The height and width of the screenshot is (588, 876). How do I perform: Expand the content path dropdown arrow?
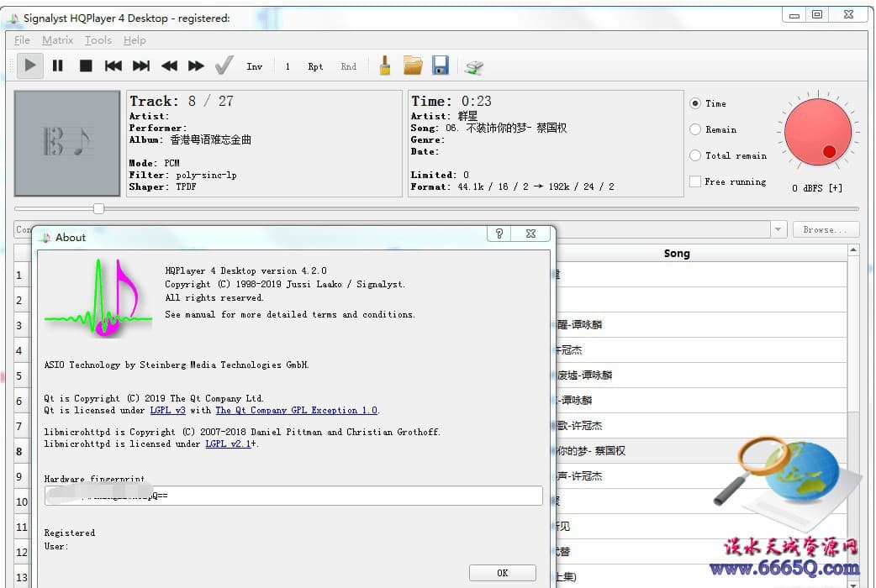tap(778, 229)
